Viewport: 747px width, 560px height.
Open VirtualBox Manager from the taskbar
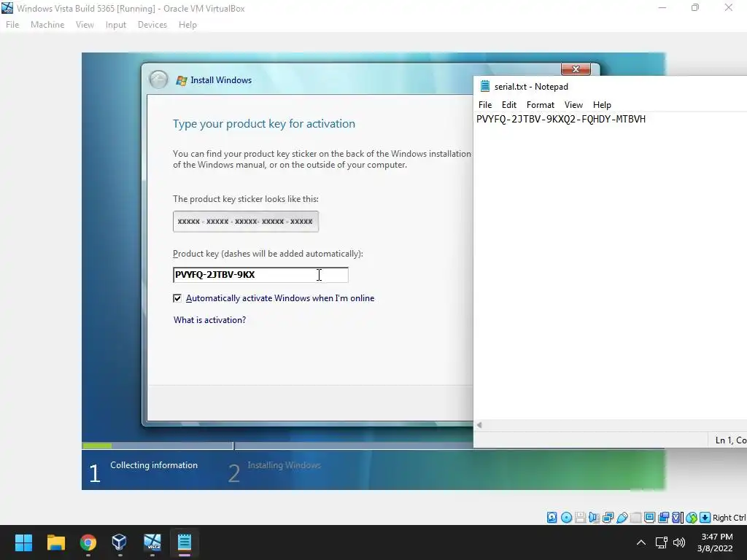click(120, 542)
